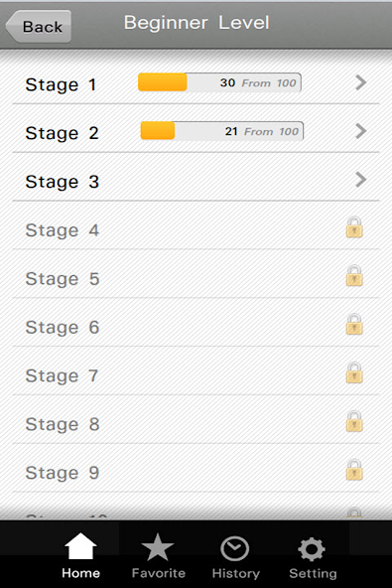Tap the padlock icon on Stage 6
Image resolution: width=392 pixels, height=588 pixels.
click(x=354, y=324)
